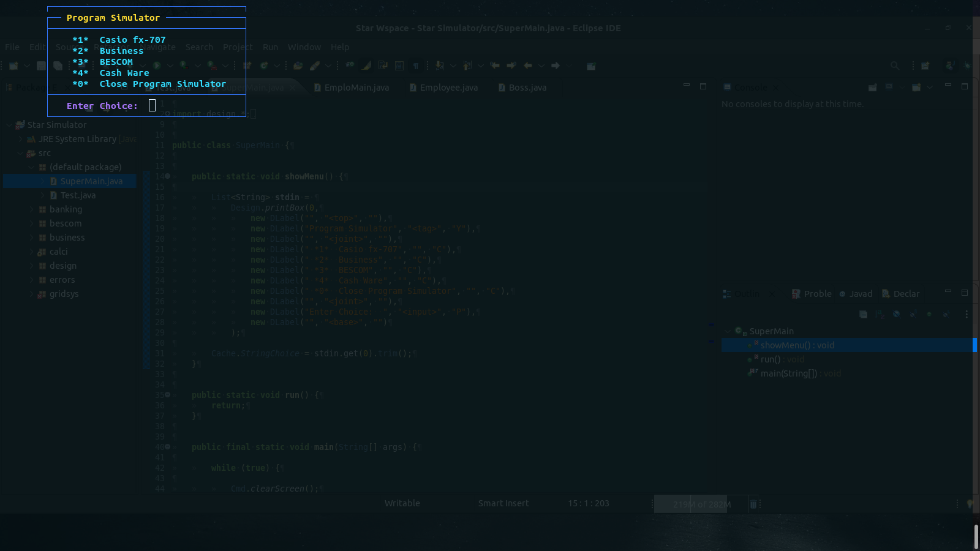Click the Run icon in the toolbar
The image size is (980, 551).
[x=157, y=66]
